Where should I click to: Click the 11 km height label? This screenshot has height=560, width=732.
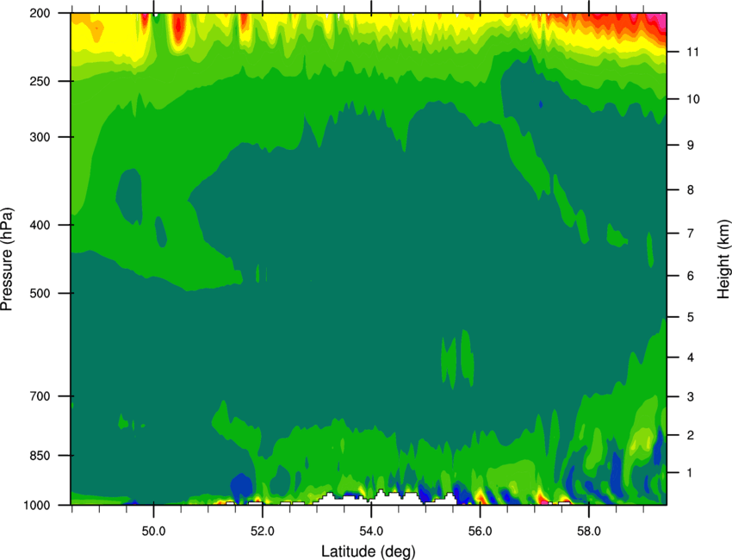pos(692,52)
